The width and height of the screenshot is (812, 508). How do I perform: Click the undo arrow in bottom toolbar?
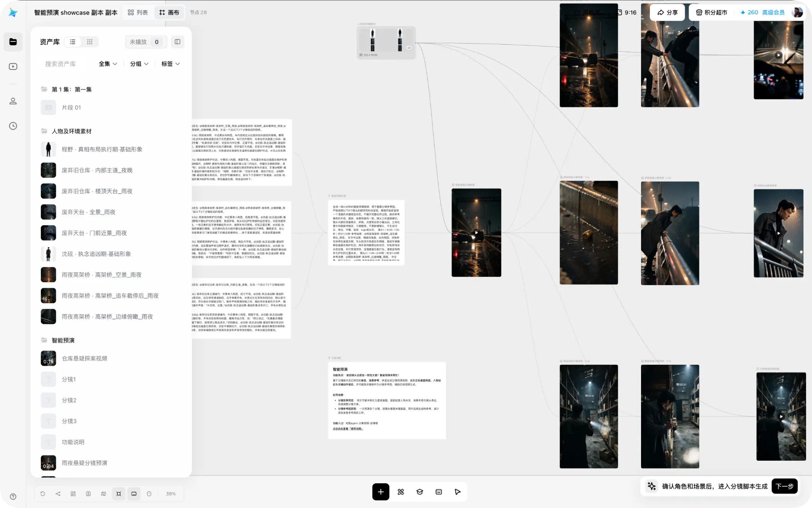[x=43, y=494]
